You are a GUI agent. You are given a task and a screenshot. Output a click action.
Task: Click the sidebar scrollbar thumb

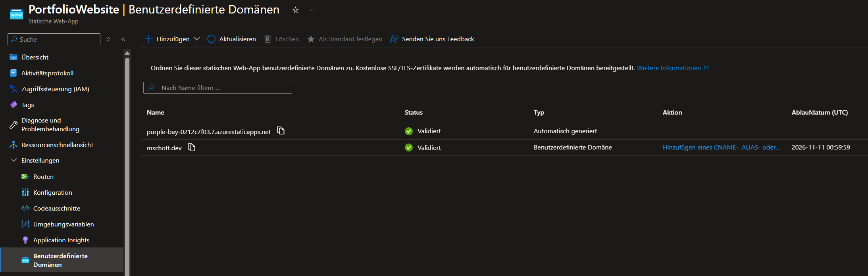127,167
